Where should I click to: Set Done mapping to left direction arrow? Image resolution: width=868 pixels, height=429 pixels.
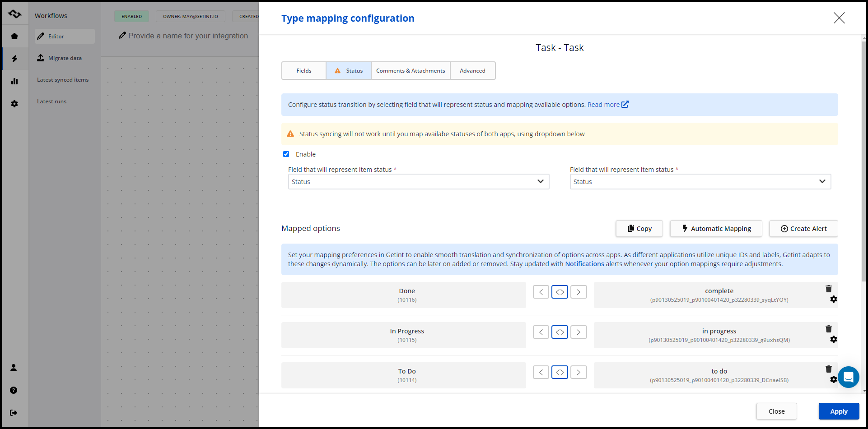point(541,292)
